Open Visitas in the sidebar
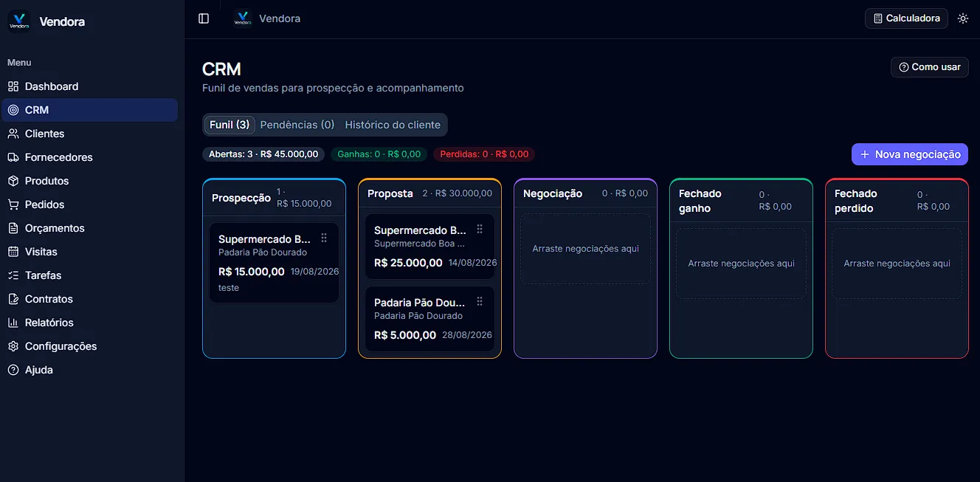980x482 pixels. [89, 252]
